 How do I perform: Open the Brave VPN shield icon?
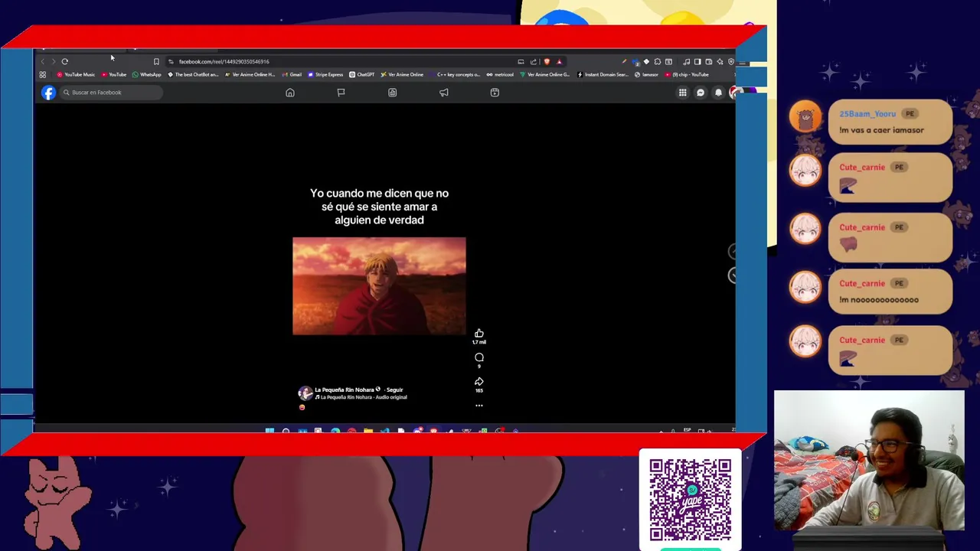pyautogui.click(x=731, y=61)
